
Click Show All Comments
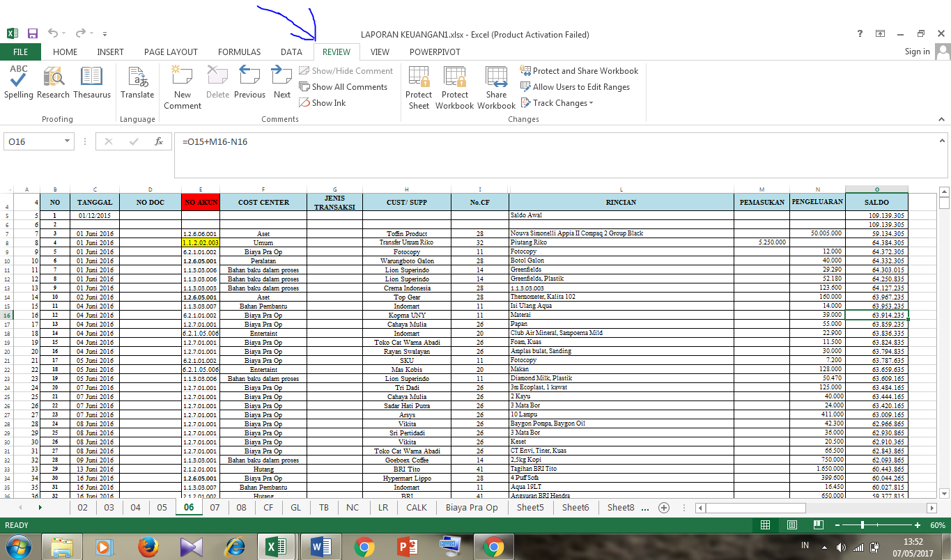click(x=343, y=87)
